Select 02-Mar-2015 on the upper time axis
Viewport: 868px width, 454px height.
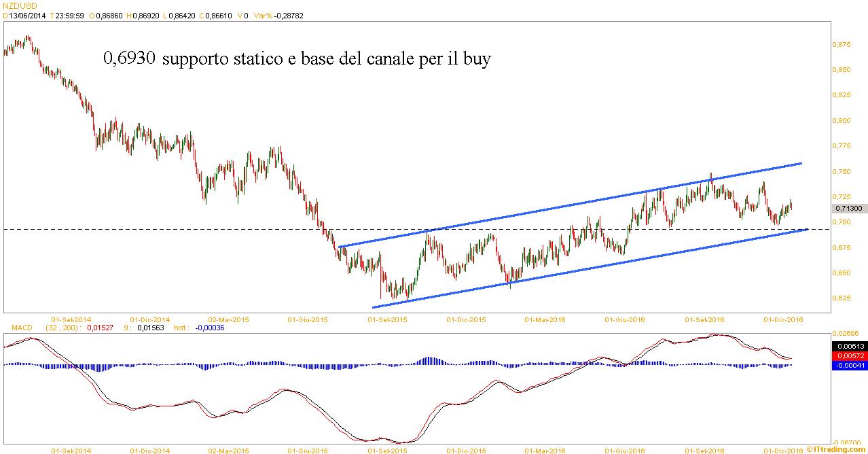point(228,319)
